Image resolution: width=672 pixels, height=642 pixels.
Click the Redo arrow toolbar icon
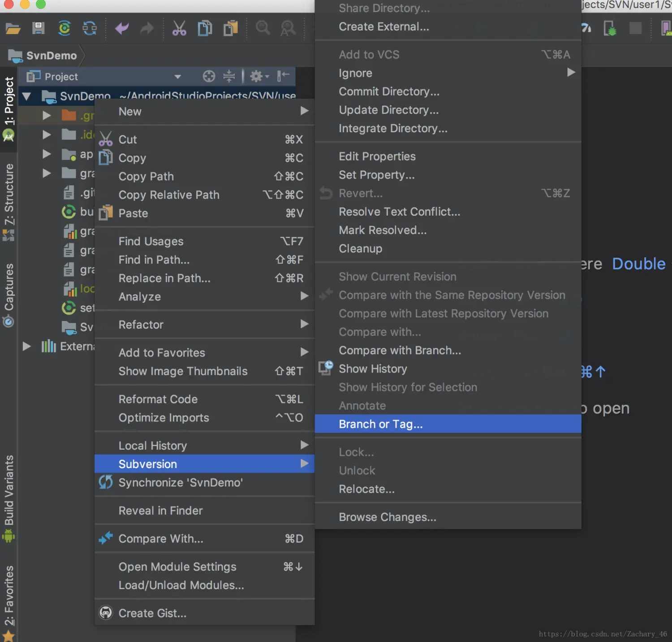pos(147,28)
